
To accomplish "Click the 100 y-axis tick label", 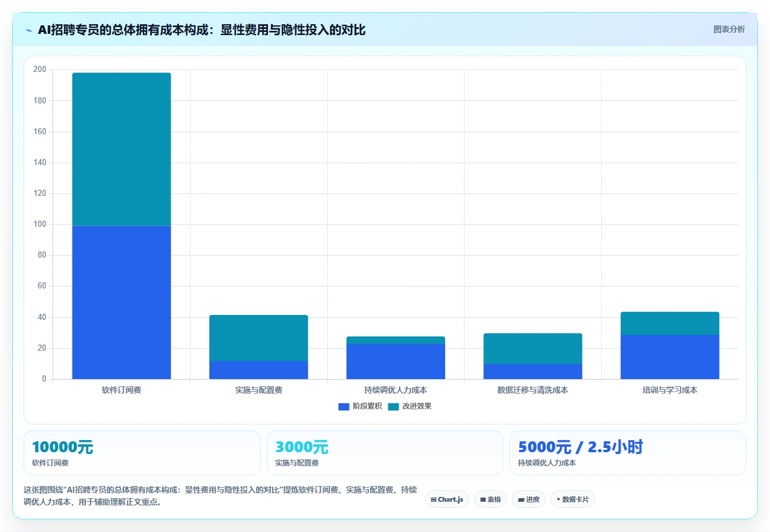I will click(x=40, y=224).
